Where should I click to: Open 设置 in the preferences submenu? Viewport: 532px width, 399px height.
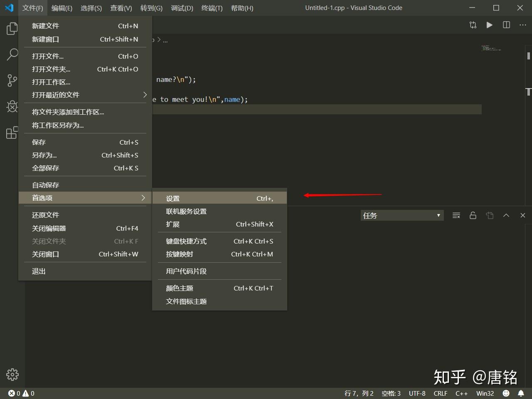click(219, 198)
